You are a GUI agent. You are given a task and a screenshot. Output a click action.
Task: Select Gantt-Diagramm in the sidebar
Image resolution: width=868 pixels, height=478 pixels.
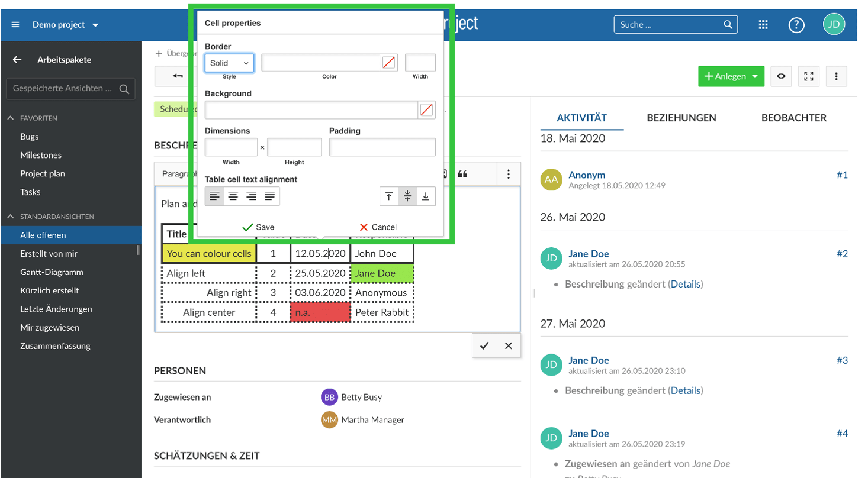[x=52, y=272]
